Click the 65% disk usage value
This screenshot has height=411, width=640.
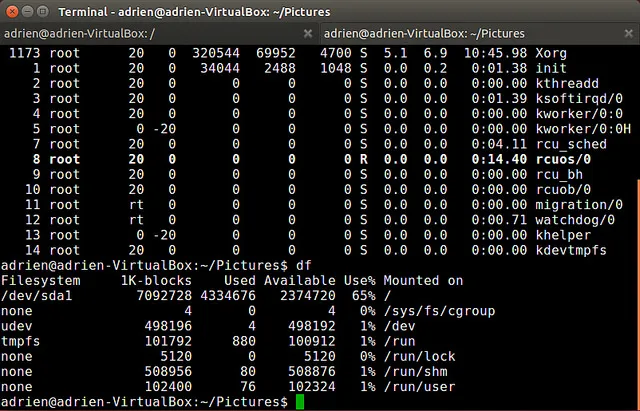click(361, 296)
